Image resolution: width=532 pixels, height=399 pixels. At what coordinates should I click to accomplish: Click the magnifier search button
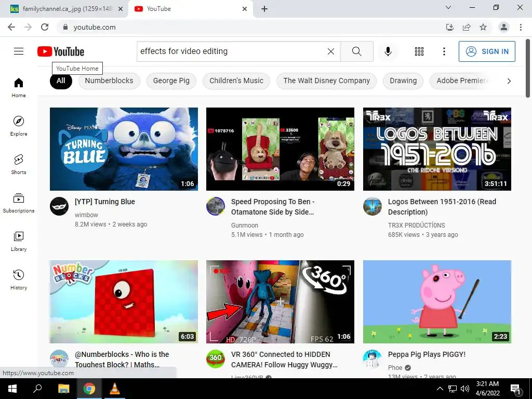(356, 51)
